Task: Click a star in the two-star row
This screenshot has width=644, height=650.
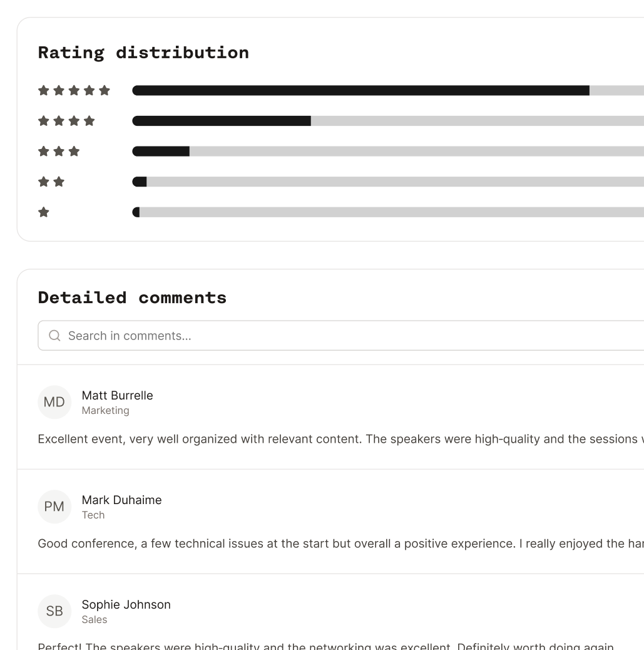Action: 43,182
